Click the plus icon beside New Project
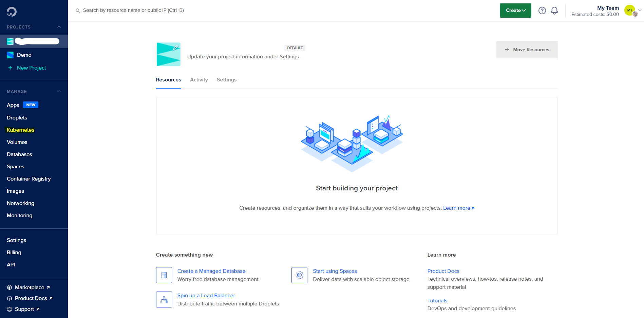 click(x=10, y=68)
